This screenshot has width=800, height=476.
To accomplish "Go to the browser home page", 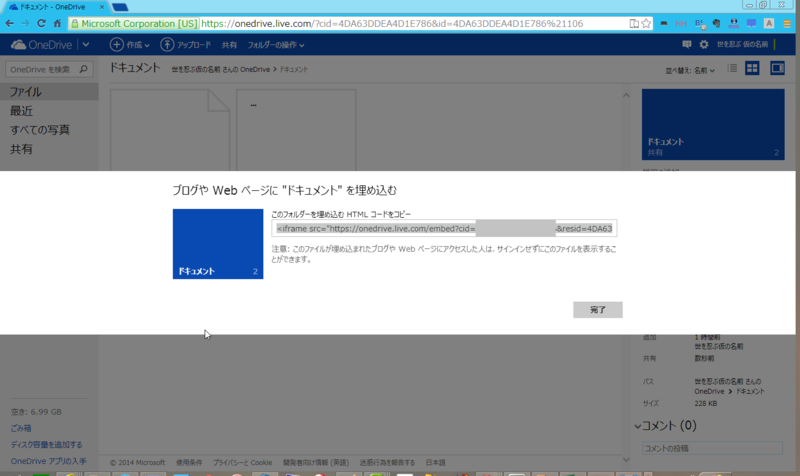I will click(x=57, y=23).
